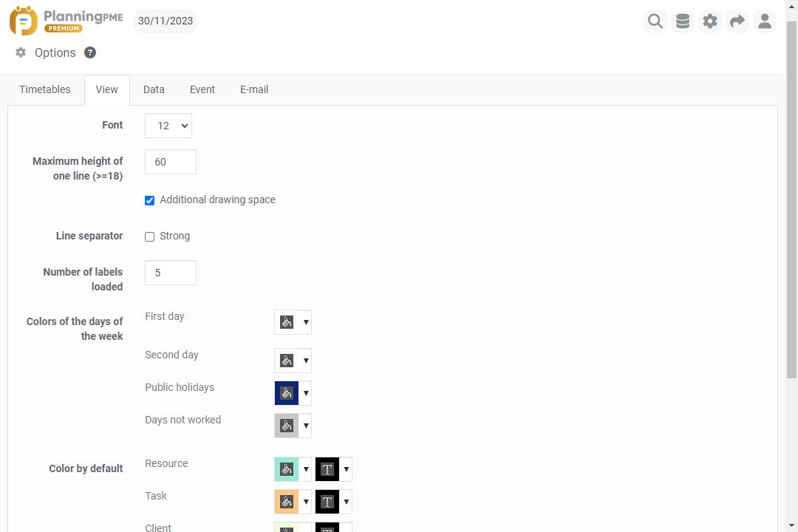The height and width of the screenshot is (532, 798).
Task: Expand the First day color dropdown arrow
Action: point(306,322)
